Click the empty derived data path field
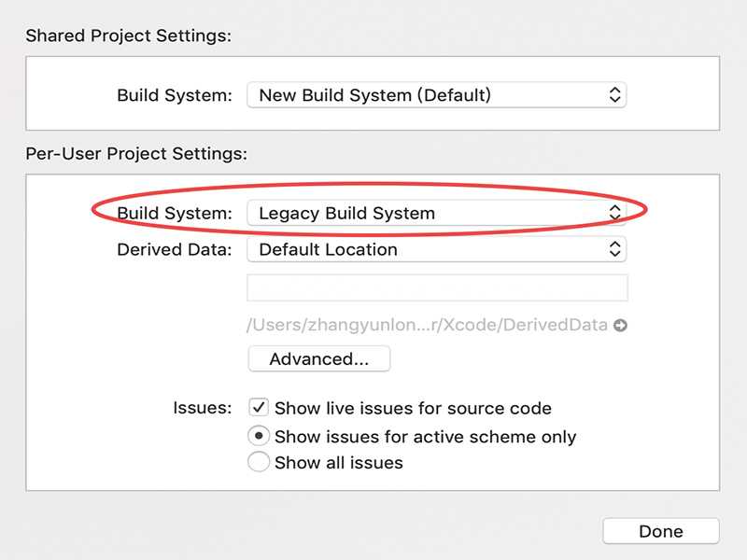Image resolution: width=747 pixels, height=560 pixels. click(x=437, y=287)
